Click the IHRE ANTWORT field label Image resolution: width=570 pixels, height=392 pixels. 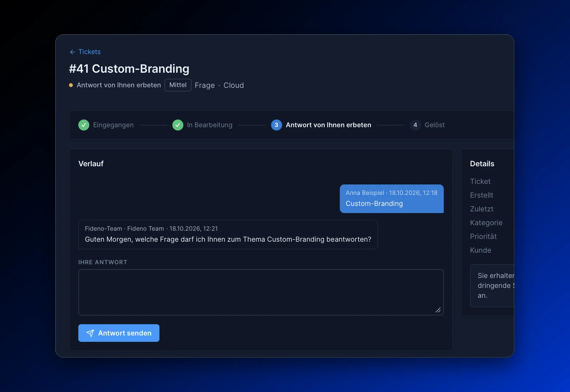point(103,262)
